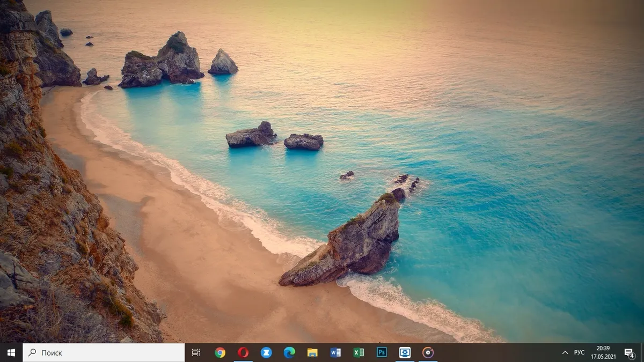Open File Explorer from the taskbar
The height and width of the screenshot is (362, 644).
coord(312,352)
